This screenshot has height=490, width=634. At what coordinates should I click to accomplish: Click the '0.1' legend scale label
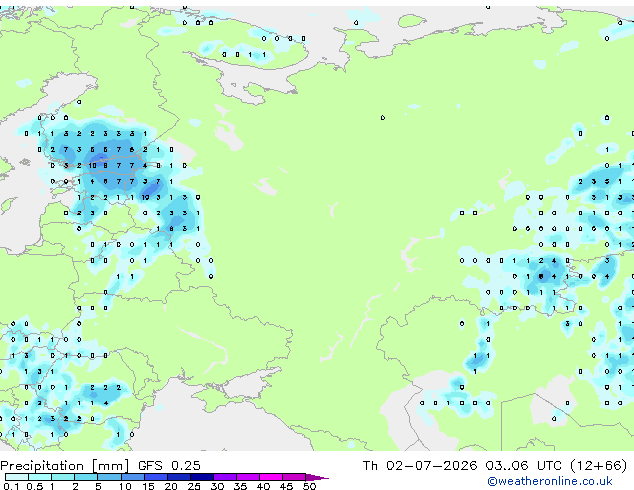(x=11, y=486)
